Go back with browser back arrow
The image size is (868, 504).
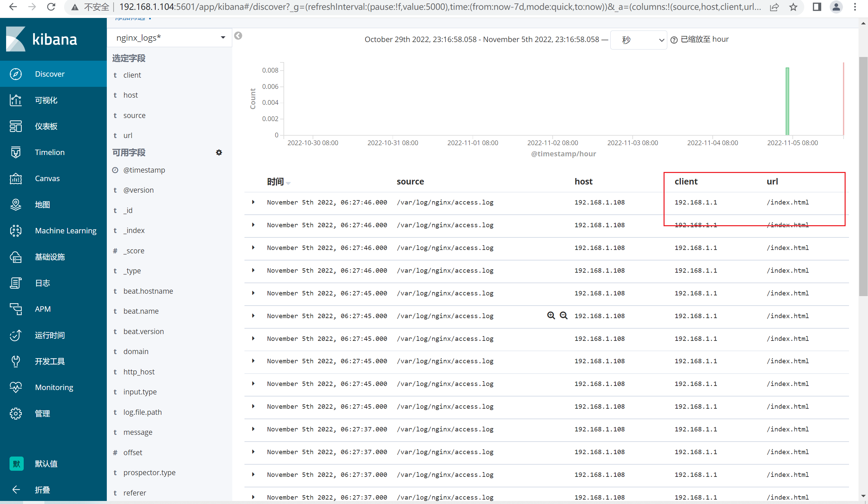(13, 7)
